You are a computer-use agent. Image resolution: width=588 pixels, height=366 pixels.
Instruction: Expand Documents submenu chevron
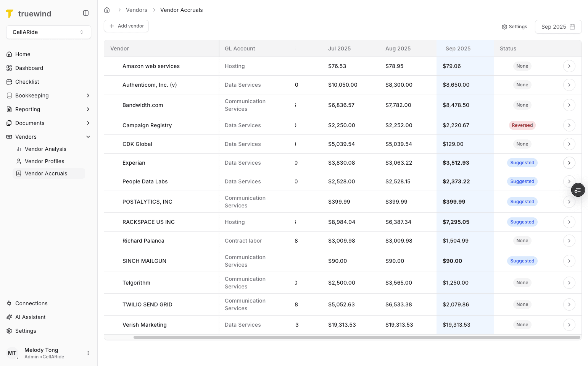(88, 123)
